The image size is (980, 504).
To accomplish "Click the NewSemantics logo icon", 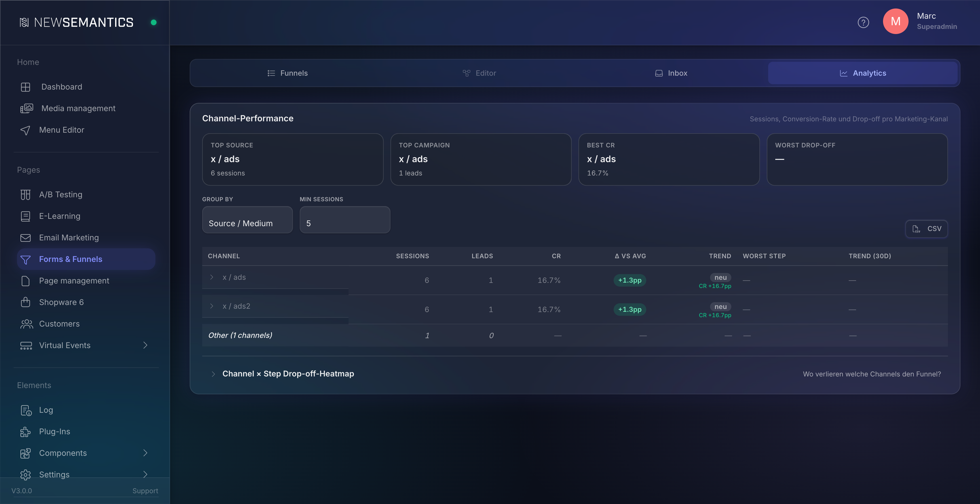I will pyautogui.click(x=24, y=22).
